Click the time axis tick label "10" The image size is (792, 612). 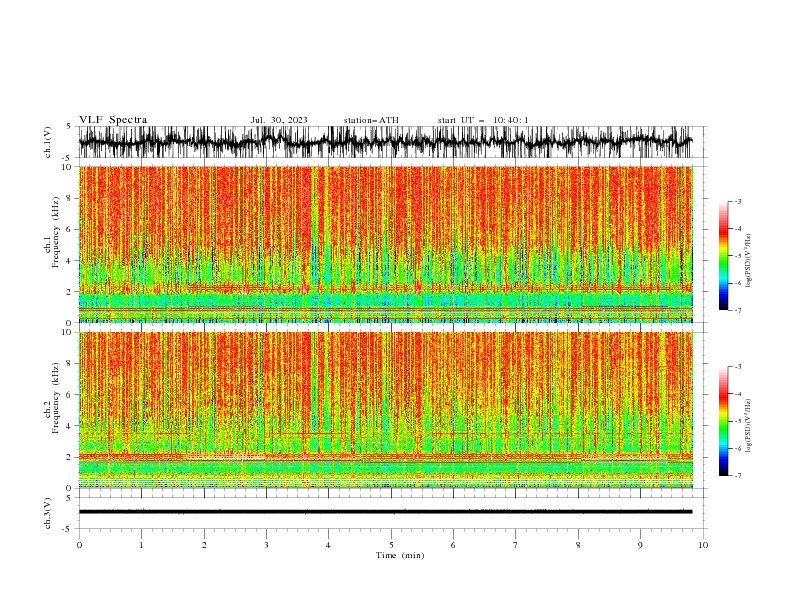(703, 545)
